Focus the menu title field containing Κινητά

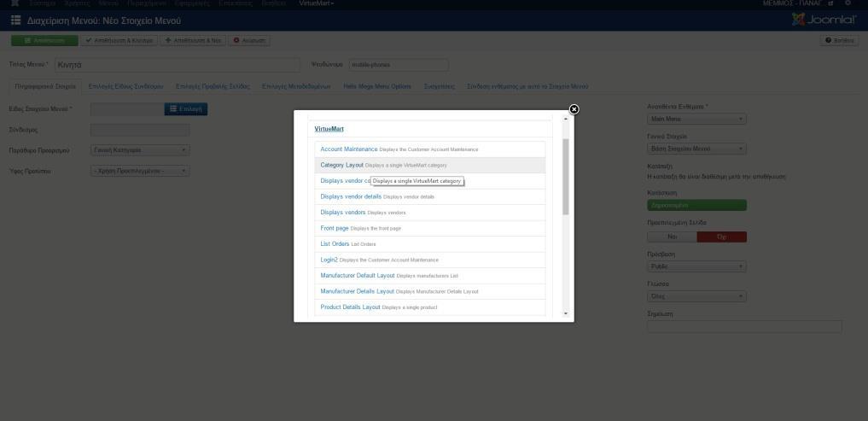pyautogui.click(x=178, y=65)
